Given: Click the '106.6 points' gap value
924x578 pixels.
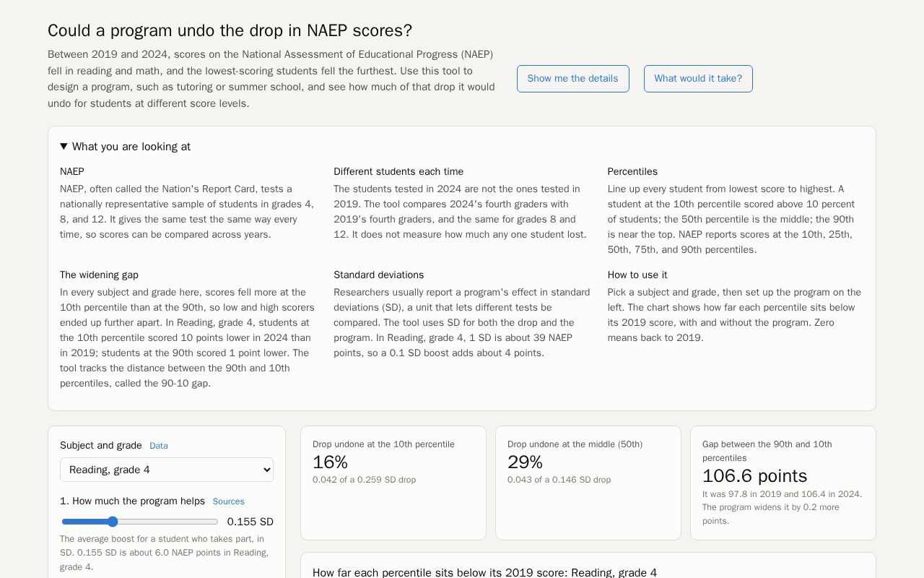Looking at the screenshot, I should (755, 476).
